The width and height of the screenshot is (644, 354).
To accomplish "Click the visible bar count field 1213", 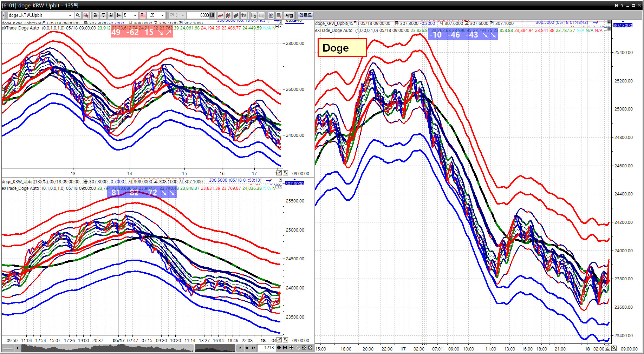I will tap(266, 348).
